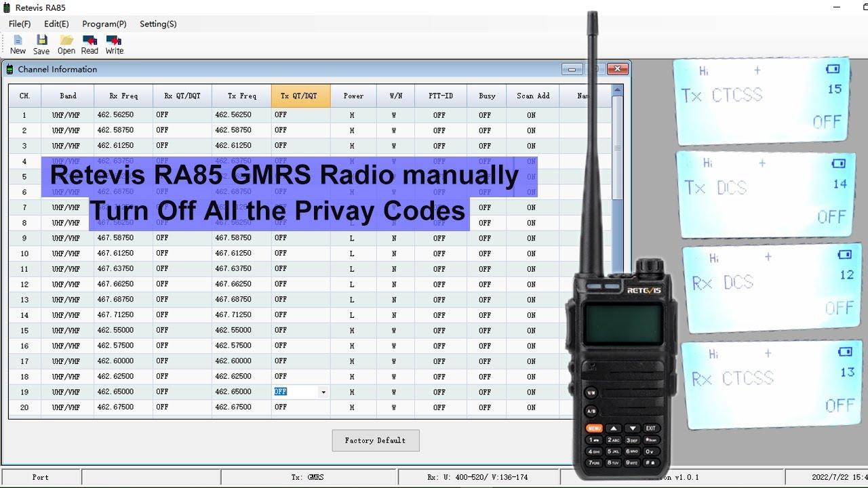
Task: Click the W/N column header
Action: 395,96
